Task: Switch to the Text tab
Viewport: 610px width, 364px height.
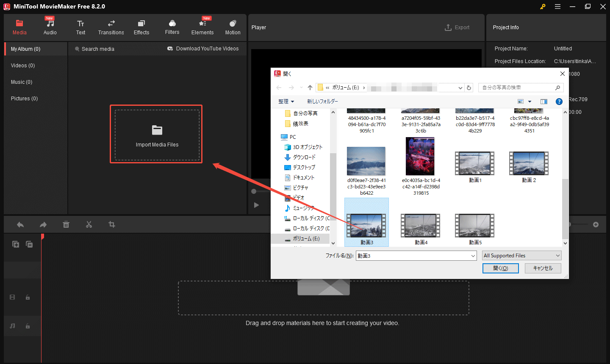Action: click(80, 28)
